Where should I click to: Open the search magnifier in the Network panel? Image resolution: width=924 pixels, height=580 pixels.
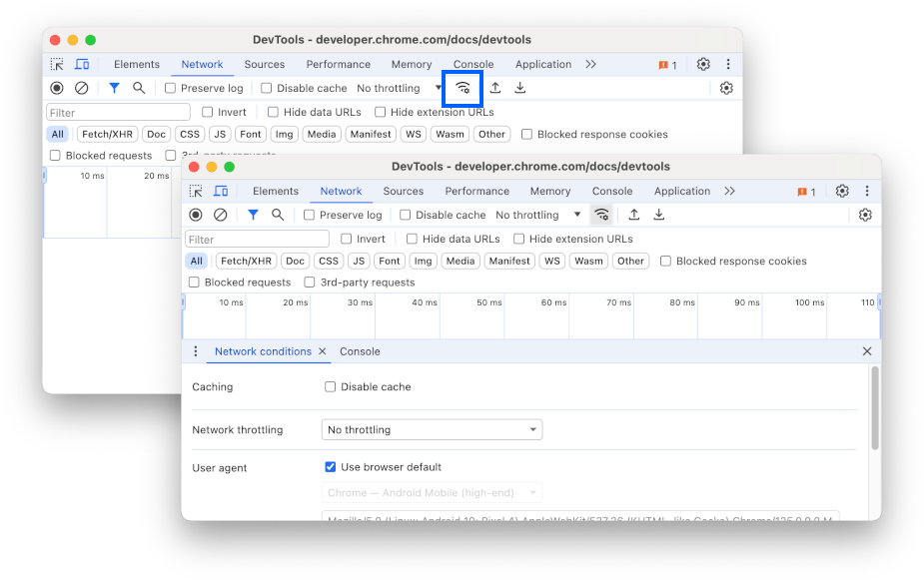(278, 215)
